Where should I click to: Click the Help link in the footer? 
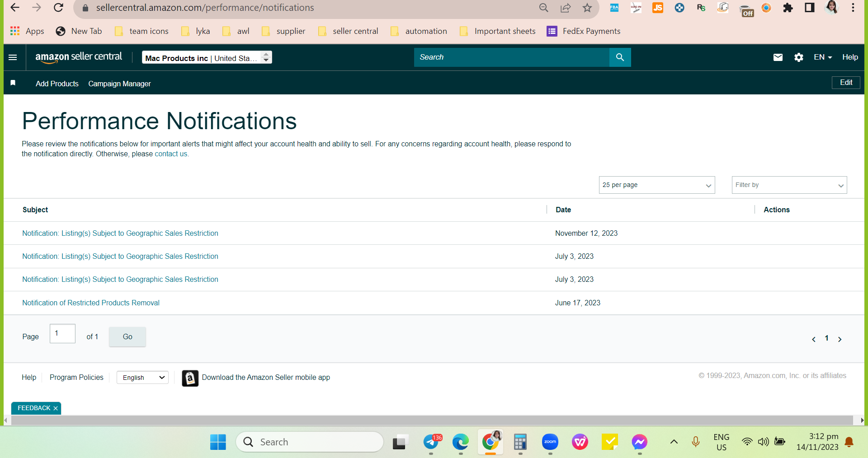point(29,378)
